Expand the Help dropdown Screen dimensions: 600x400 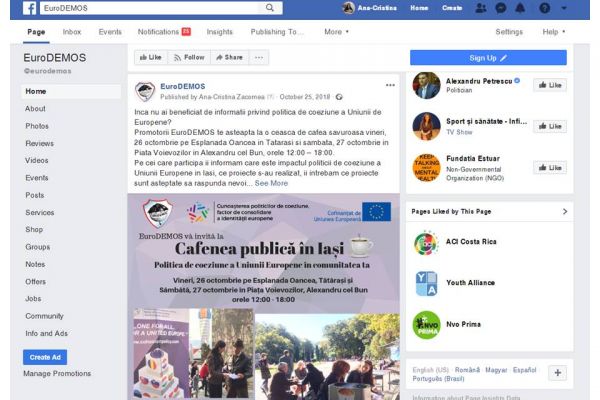pyautogui.click(x=553, y=32)
